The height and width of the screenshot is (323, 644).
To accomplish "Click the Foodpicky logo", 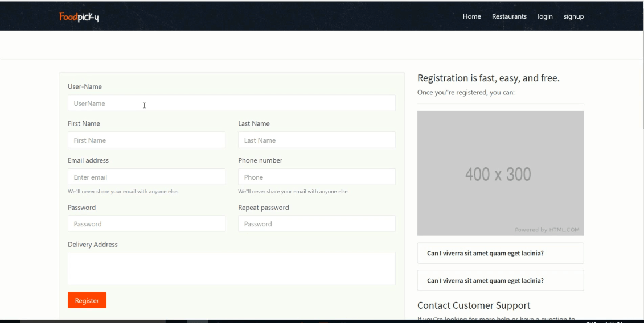I will point(79,16).
